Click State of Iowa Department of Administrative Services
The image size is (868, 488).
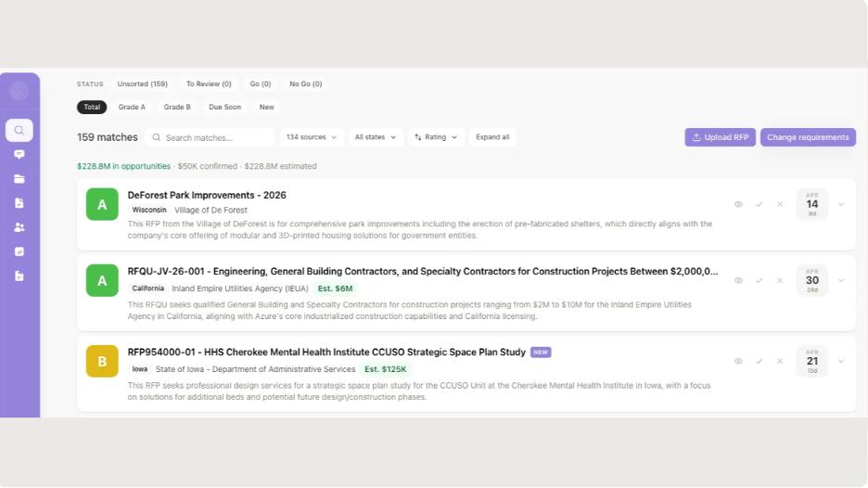tap(255, 369)
